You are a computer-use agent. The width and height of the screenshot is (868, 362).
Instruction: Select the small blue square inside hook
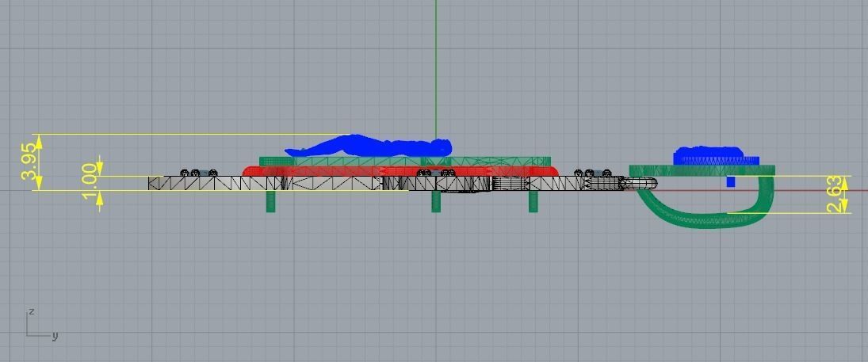click(x=731, y=181)
